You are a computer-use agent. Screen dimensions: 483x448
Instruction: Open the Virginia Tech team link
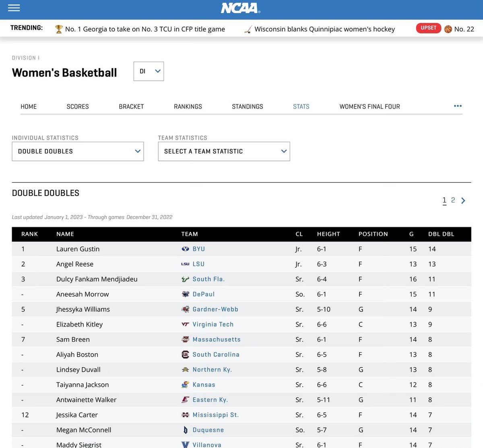[213, 324]
